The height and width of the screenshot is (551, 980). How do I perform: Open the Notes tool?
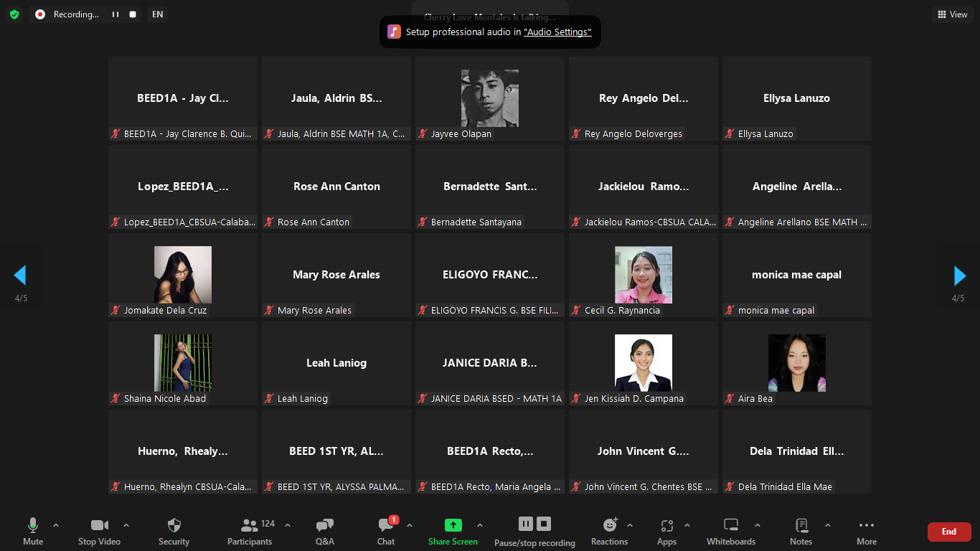(801, 531)
